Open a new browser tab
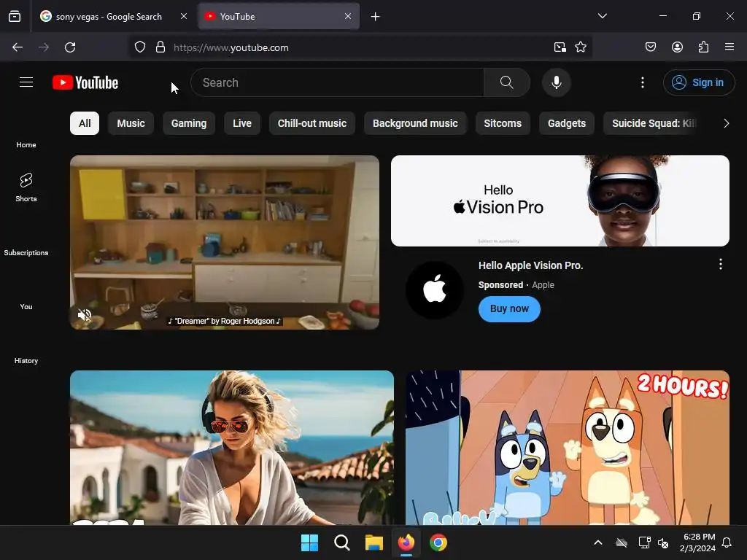Viewport: 747px width, 560px height. [x=376, y=17]
